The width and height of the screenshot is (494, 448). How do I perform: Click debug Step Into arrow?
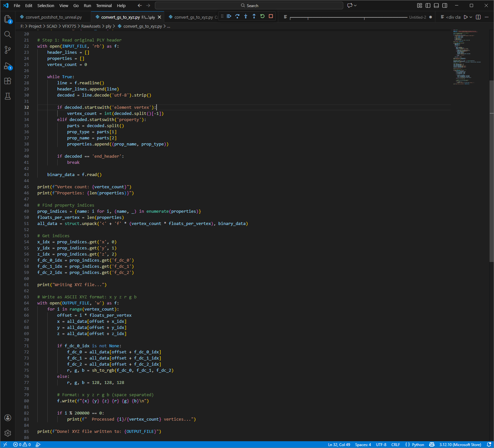246,16
